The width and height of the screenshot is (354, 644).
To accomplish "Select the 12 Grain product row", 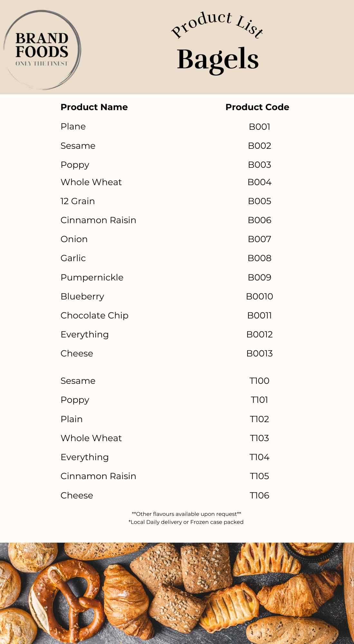I will [x=78, y=201].
